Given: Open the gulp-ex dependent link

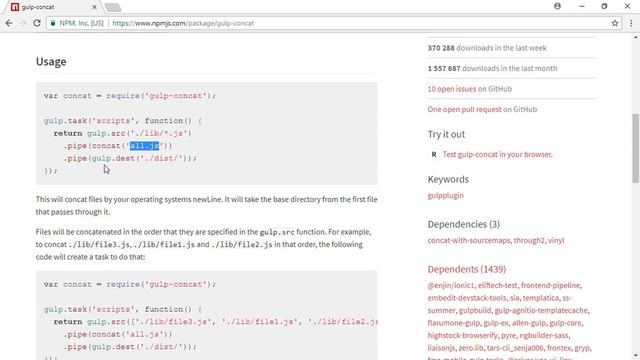Looking at the screenshot, I should pyautogui.click(x=496, y=323).
